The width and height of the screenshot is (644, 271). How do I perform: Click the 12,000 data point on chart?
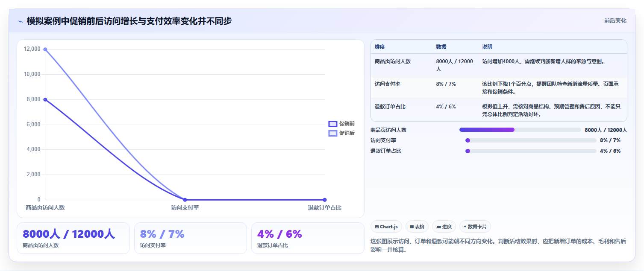45,49
